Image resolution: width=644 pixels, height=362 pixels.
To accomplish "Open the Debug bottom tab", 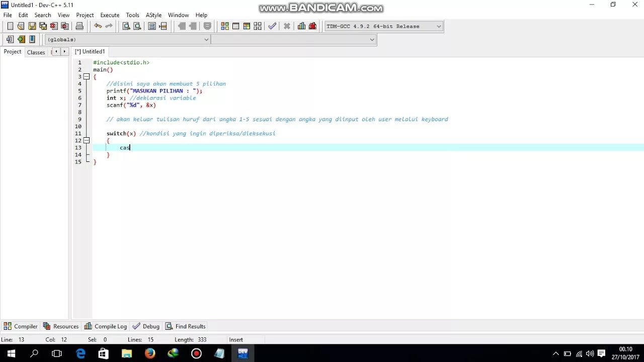I will tap(146, 326).
